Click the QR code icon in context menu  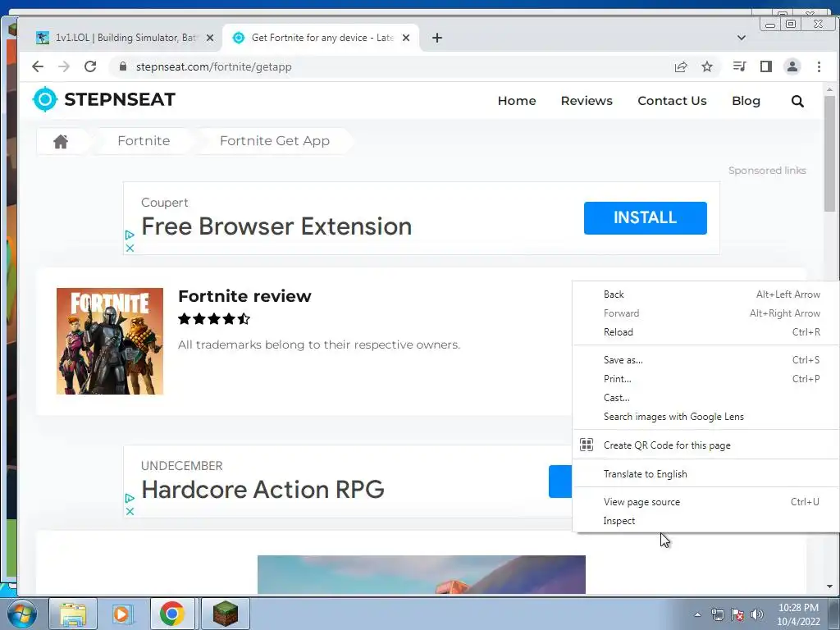587,445
